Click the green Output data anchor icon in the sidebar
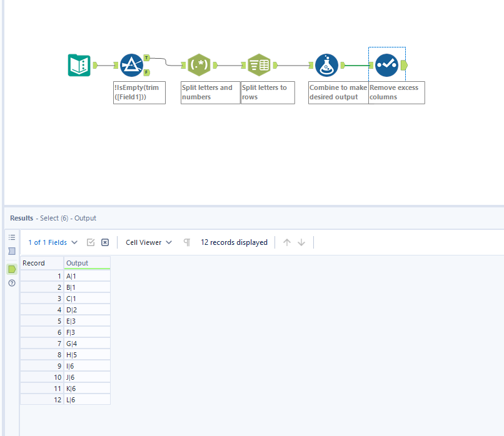 [x=11, y=269]
